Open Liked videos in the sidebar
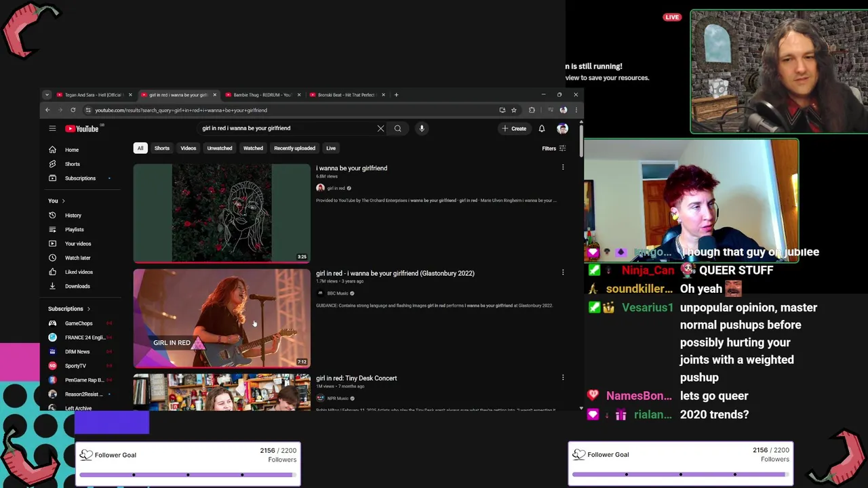Viewport: 868px width, 488px height. coord(79,272)
